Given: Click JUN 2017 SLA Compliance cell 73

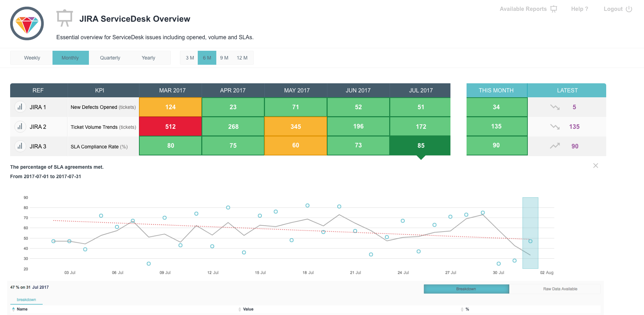Looking at the screenshot, I should (358, 146).
